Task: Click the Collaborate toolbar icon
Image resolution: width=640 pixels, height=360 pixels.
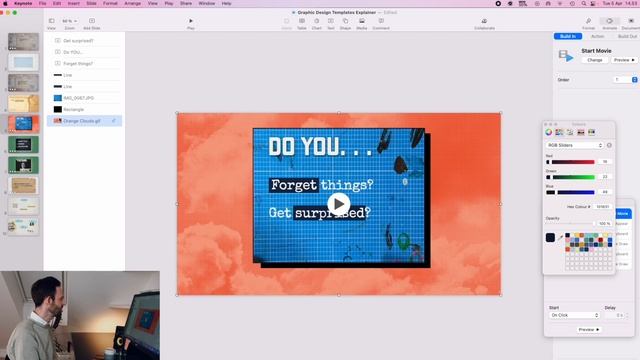Action: coord(484,21)
